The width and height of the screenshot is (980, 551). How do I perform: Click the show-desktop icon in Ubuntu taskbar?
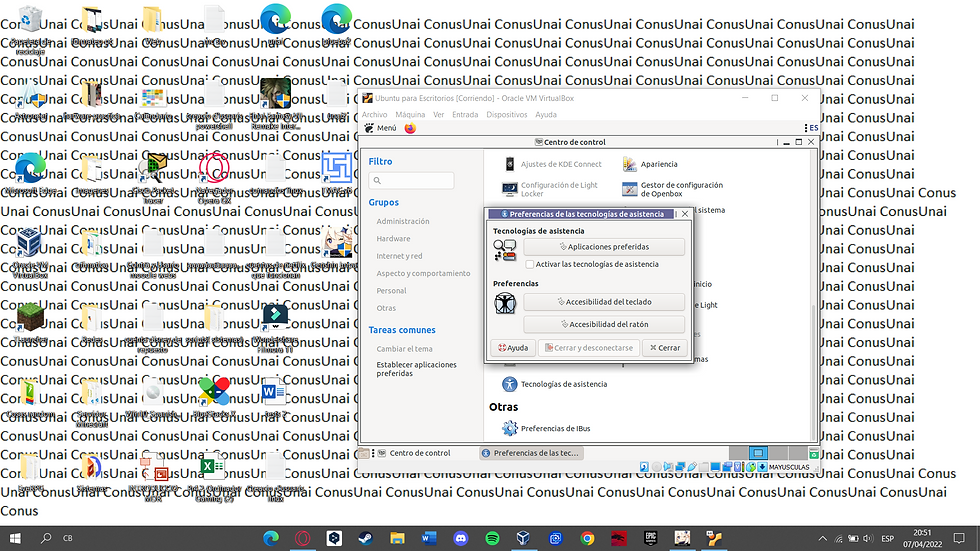point(363,454)
